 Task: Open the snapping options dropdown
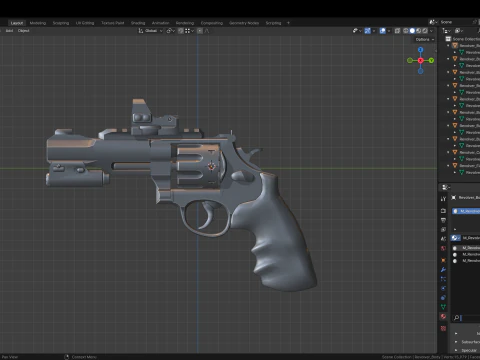point(189,31)
